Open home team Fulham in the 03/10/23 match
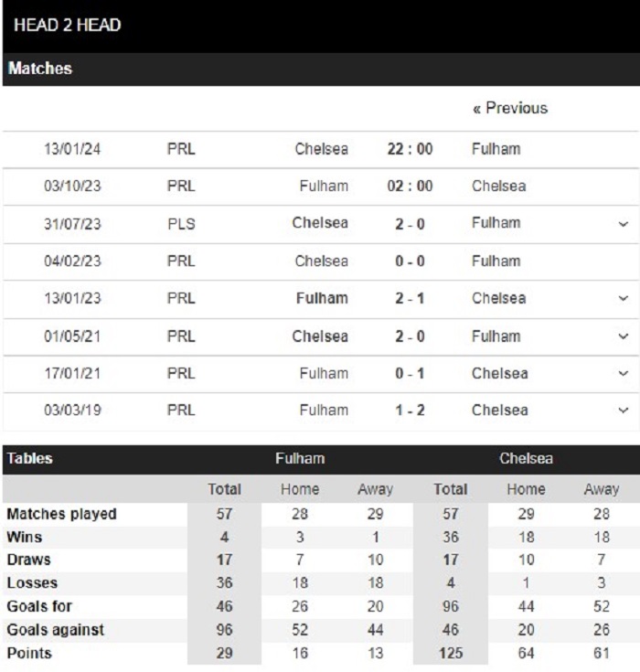The height and width of the screenshot is (672, 640). click(324, 187)
